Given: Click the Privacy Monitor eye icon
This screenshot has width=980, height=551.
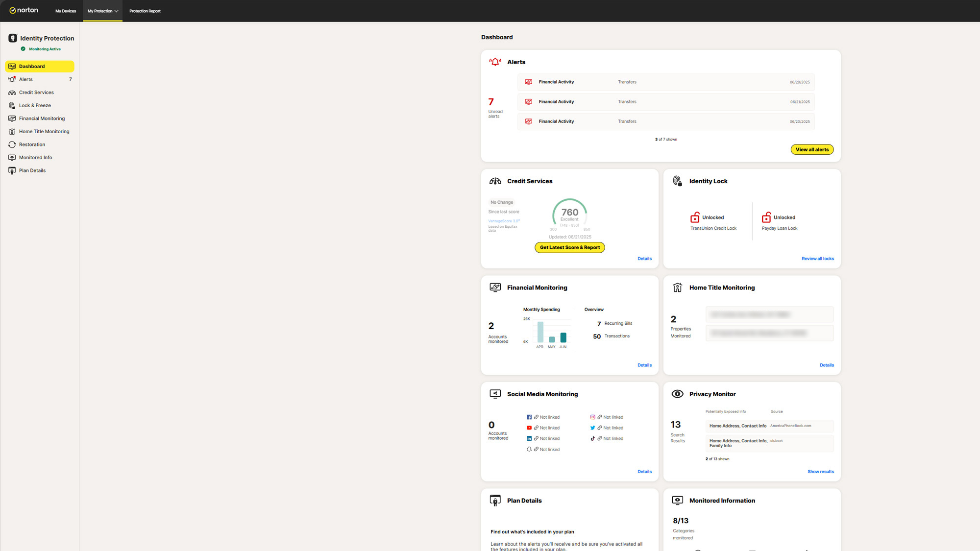Looking at the screenshot, I should click(677, 394).
